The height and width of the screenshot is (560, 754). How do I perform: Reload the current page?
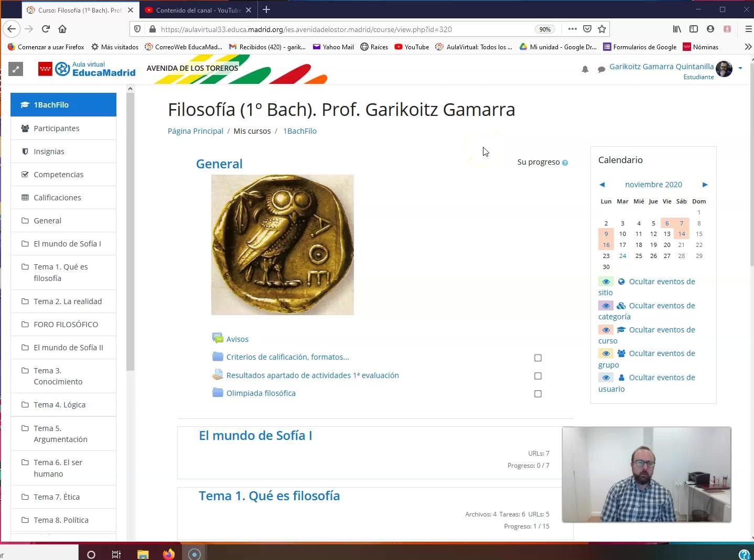click(46, 29)
